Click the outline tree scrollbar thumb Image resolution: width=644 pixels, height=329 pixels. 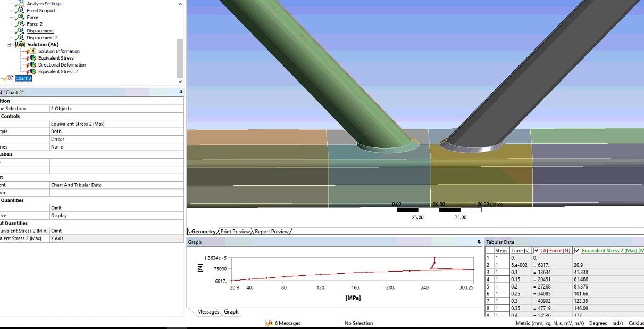coord(180,58)
